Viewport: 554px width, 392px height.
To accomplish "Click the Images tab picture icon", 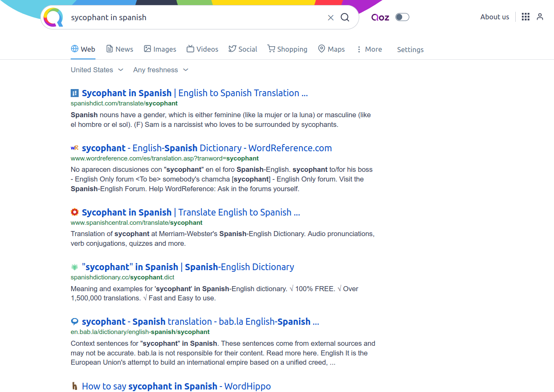I will (x=147, y=49).
